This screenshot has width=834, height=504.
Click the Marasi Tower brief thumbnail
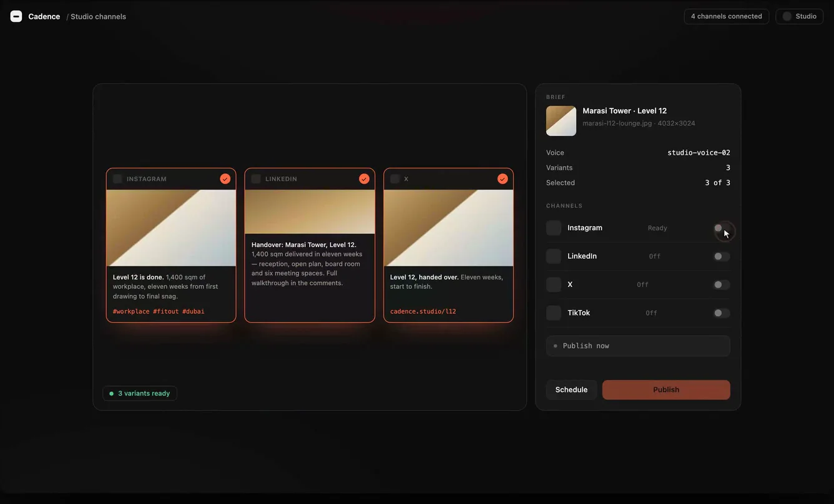point(561,121)
